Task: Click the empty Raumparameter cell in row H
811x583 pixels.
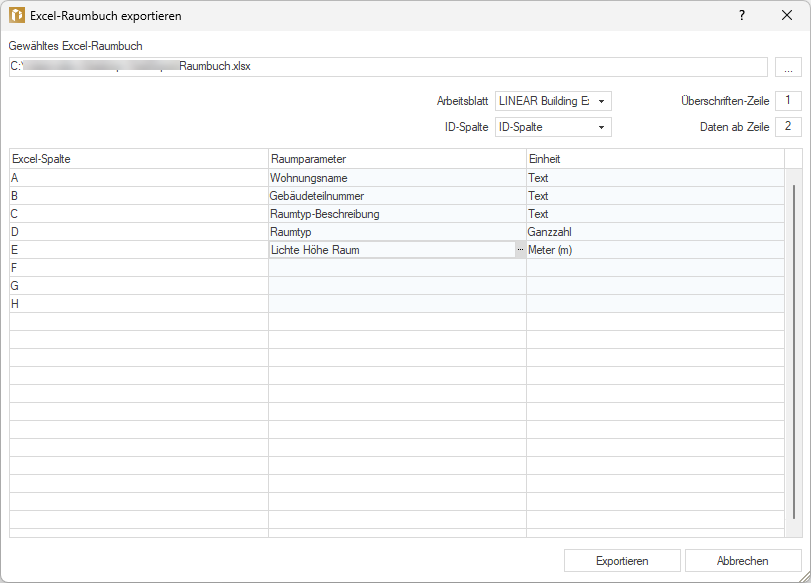Action: click(397, 304)
